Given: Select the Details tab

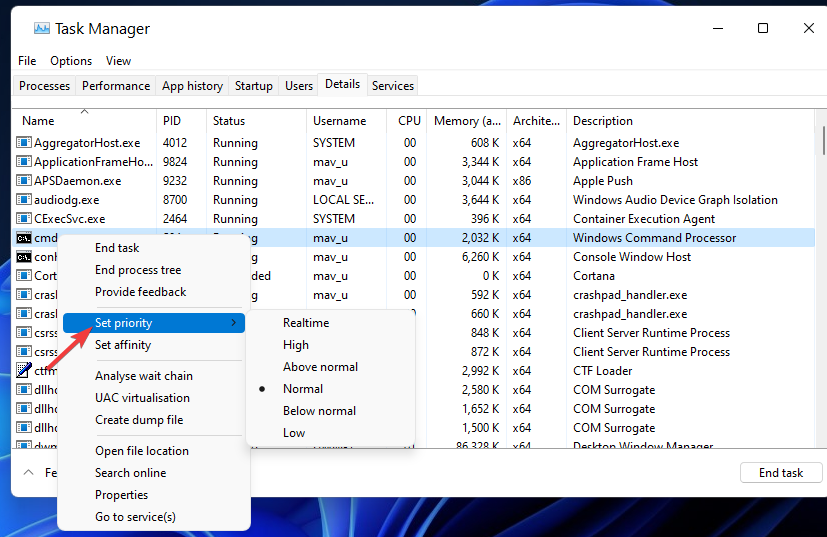Looking at the screenshot, I should [x=342, y=84].
